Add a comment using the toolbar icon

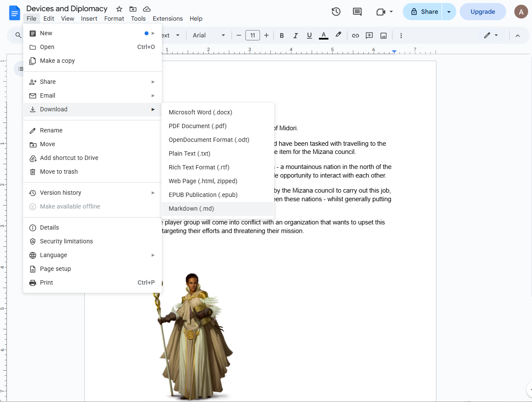pos(369,35)
